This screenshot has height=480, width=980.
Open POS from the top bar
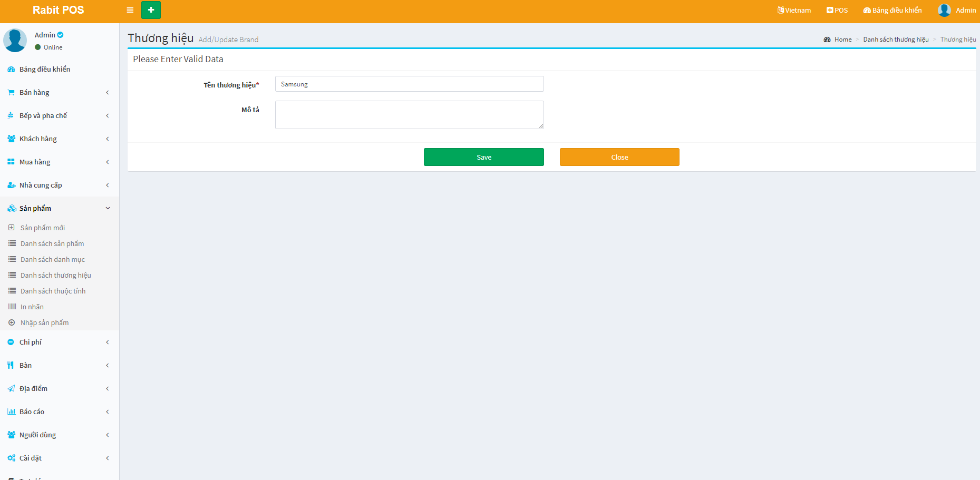click(x=837, y=10)
